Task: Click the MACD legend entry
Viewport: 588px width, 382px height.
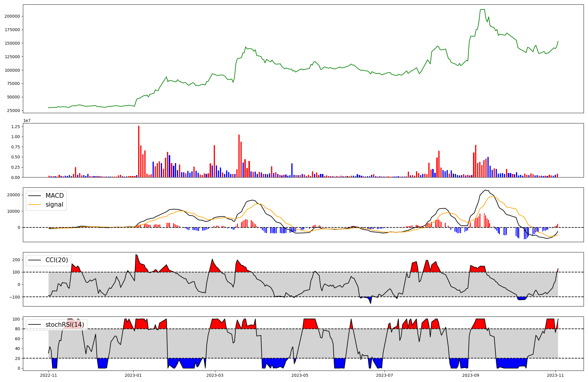Action: click(54, 196)
